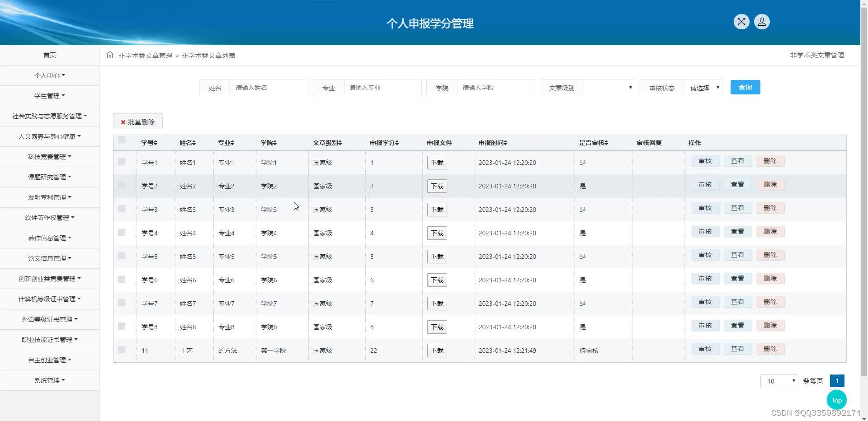Open 外语等级证书管理 in sidebar
This screenshot has height=421, width=868.
pos(50,319)
